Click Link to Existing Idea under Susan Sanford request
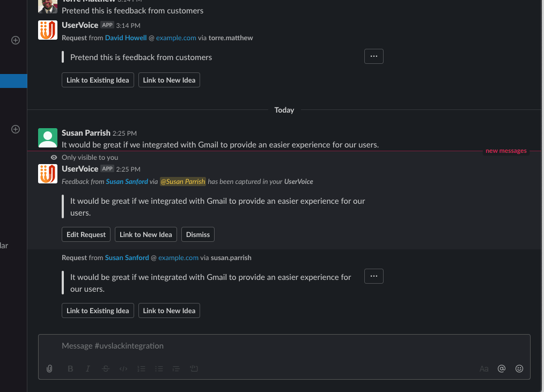 [x=98, y=311]
